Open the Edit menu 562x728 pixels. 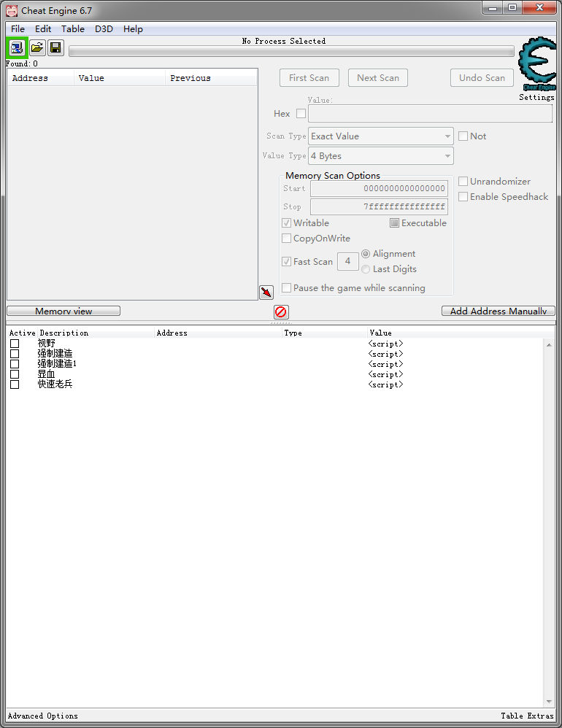coord(43,28)
